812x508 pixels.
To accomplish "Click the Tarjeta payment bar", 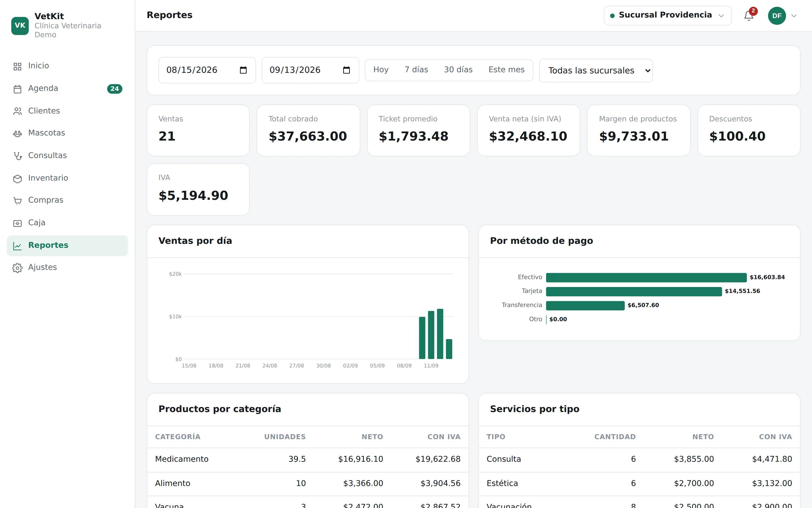I will [634, 291].
